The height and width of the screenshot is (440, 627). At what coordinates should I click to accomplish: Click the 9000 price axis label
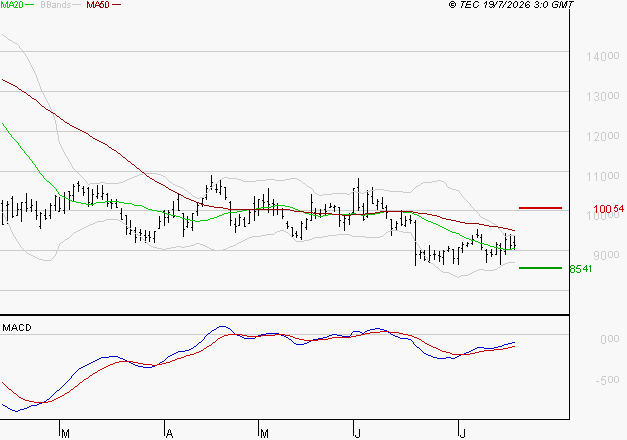[x=606, y=255]
